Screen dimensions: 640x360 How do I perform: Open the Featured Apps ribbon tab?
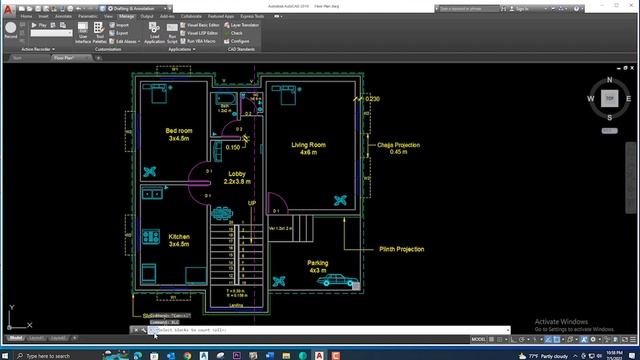pyautogui.click(x=221, y=16)
